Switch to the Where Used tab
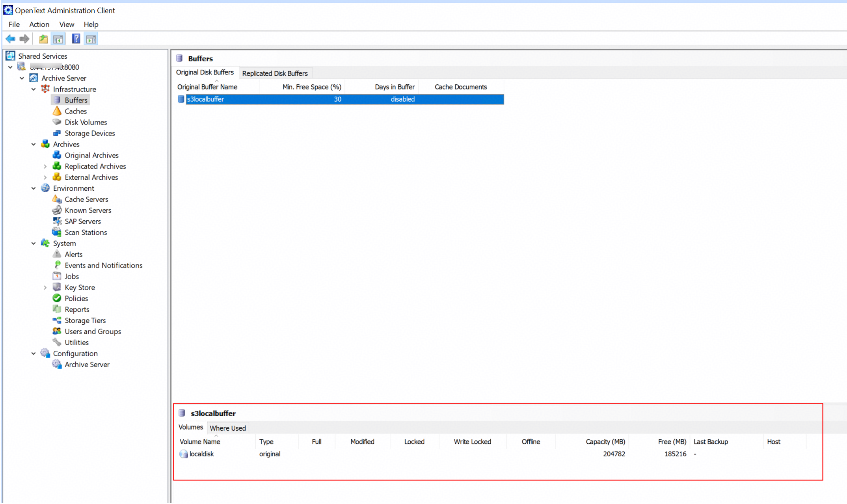 click(x=227, y=428)
